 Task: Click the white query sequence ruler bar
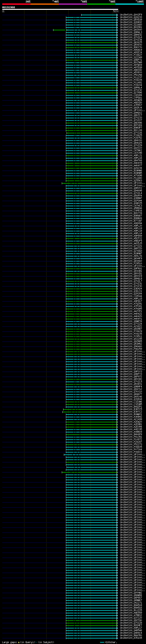pyautogui.click(x=60, y=9)
